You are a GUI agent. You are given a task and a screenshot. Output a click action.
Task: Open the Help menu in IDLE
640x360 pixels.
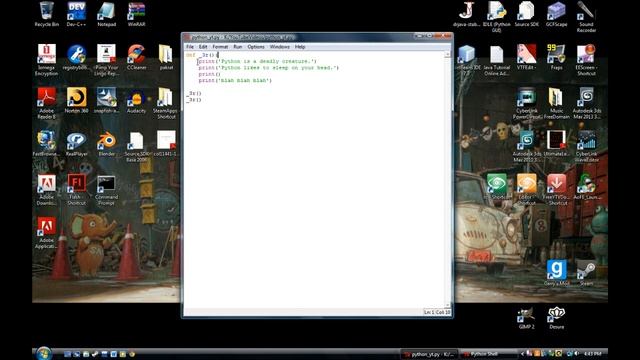click(x=300, y=47)
